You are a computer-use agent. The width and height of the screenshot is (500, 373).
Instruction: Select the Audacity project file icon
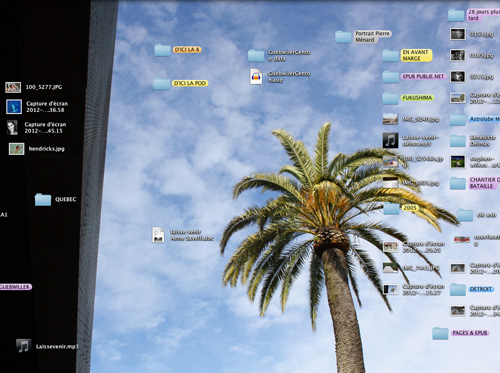(x=256, y=77)
